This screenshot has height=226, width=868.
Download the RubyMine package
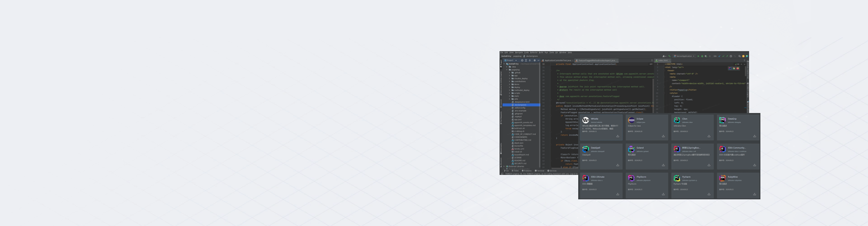tap(755, 194)
